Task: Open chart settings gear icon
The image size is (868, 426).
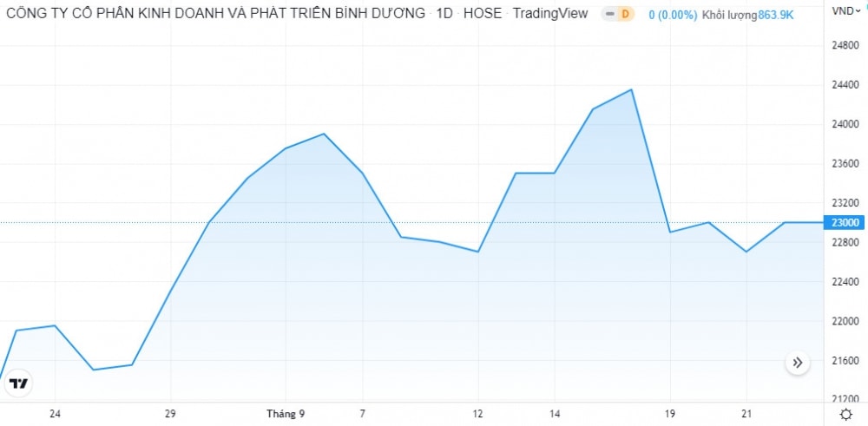Action: [846, 415]
